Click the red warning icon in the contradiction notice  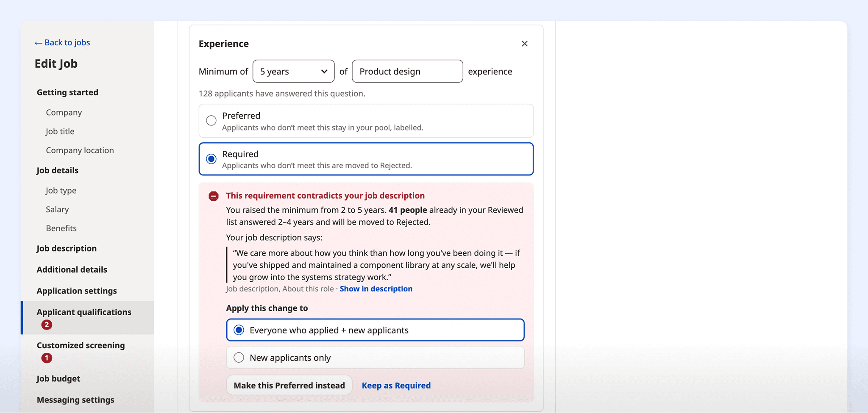[x=214, y=196]
